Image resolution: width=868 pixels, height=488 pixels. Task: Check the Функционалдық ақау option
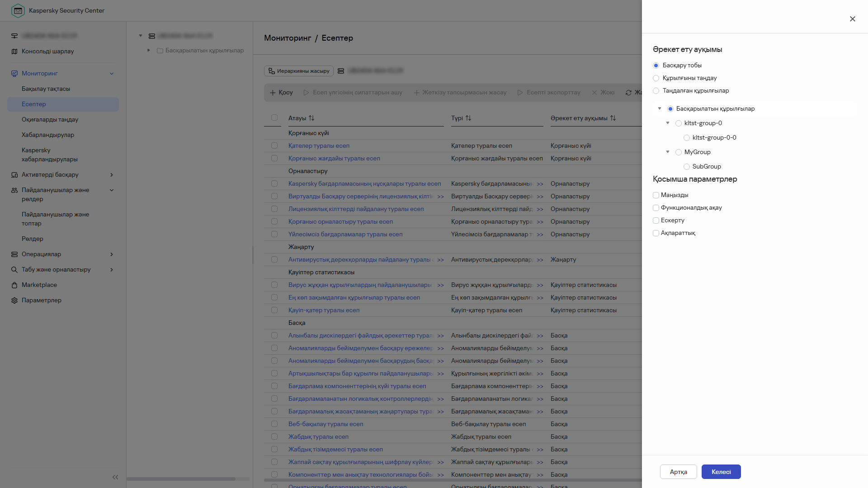[656, 208]
